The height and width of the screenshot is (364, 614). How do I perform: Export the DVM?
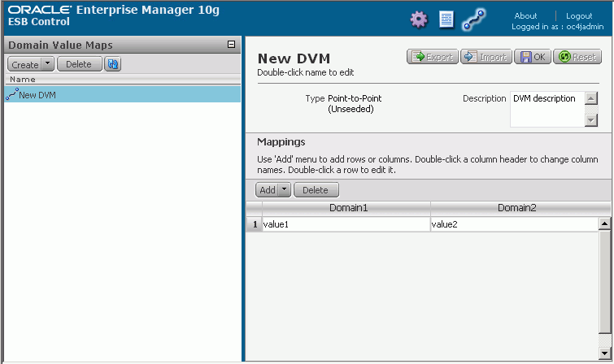tap(433, 57)
